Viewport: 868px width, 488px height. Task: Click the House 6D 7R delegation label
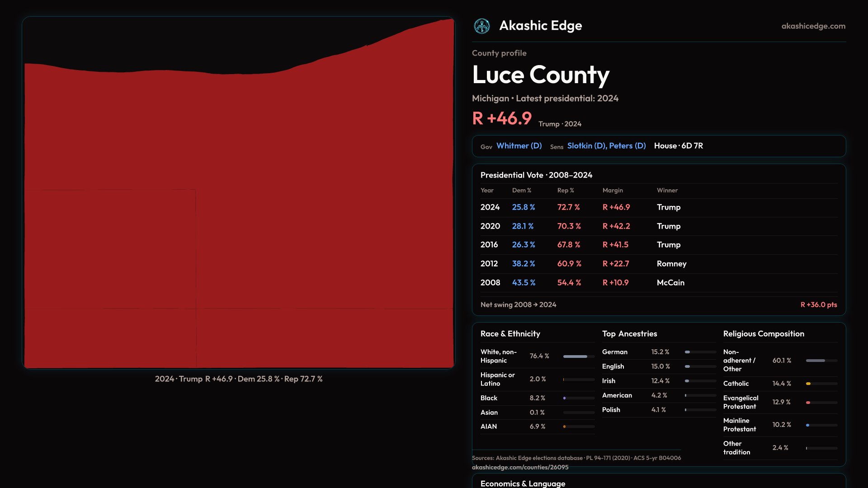[678, 146]
